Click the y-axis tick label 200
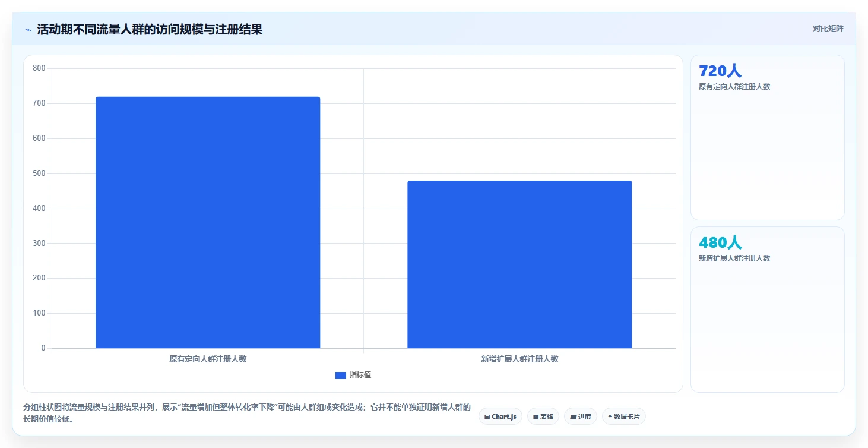Screen dimensions: 868x448 (39, 278)
